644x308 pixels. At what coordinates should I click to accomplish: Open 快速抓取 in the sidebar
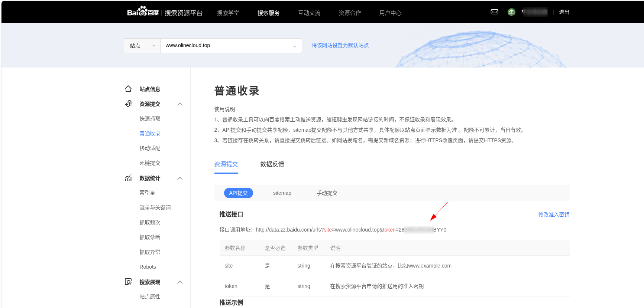[x=150, y=118]
